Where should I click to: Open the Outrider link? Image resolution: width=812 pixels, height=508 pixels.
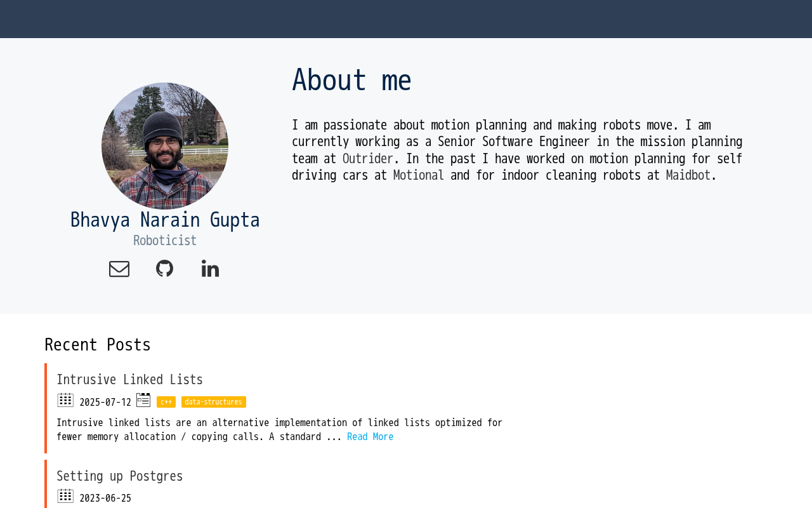[368, 159]
